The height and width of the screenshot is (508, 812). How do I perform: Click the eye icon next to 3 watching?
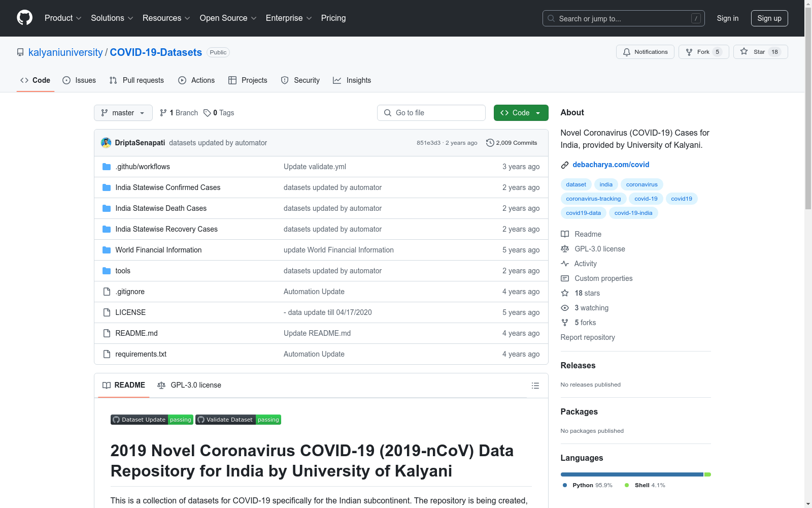pyautogui.click(x=565, y=308)
